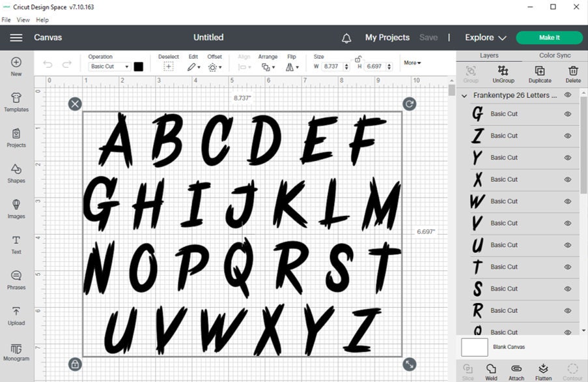Open the Explore dropdown
Image resolution: width=588 pixels, height=382 pixels.
click(484, 37)
